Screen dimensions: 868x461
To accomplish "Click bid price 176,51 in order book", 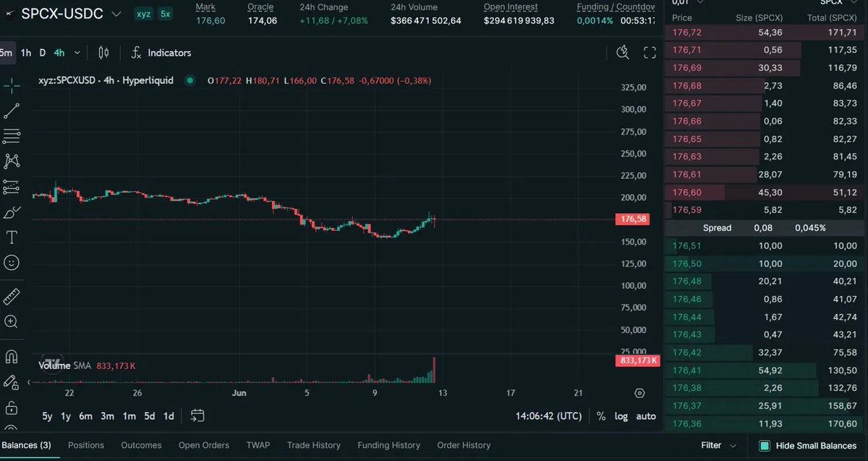I will pyautogui.click(x=686, y=245).
